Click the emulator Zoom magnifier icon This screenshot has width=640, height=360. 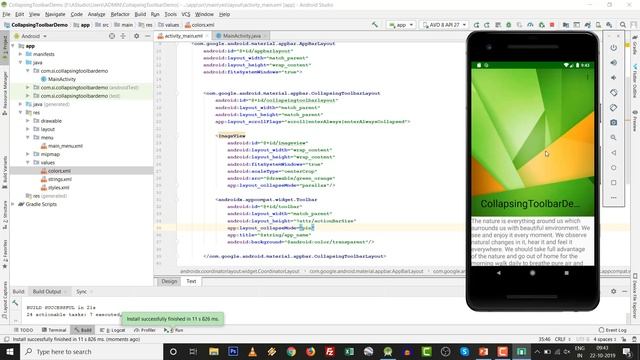pos(613,138)
